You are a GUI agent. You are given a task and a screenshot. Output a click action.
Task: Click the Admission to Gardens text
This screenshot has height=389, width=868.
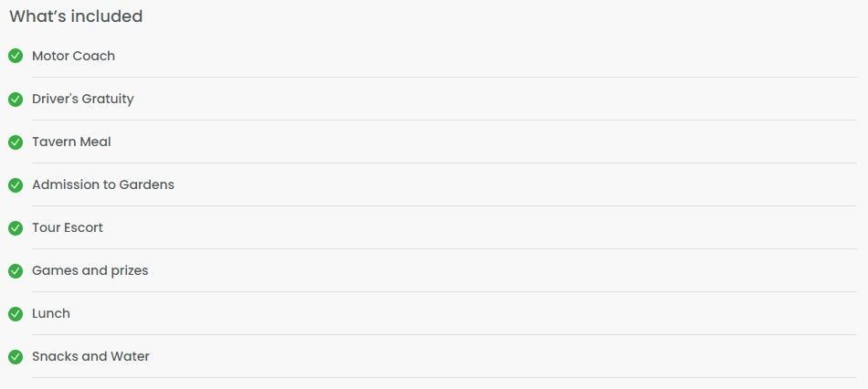pos(103,184)
